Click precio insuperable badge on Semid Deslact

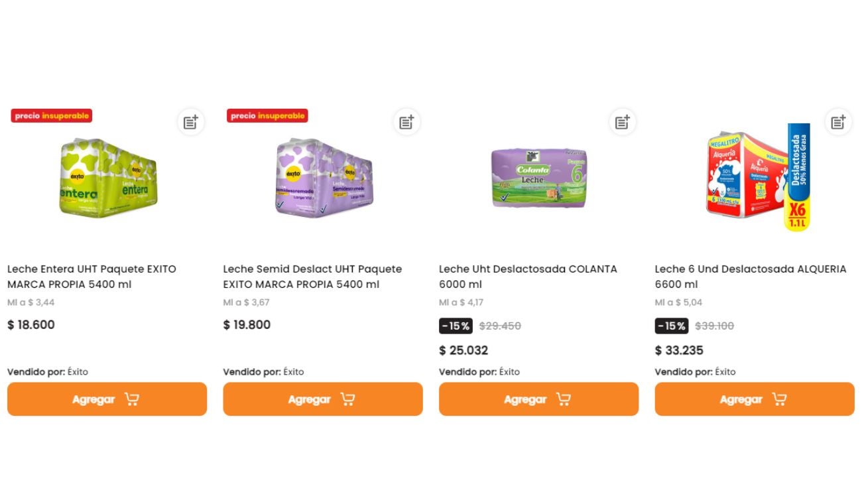tap(267, 116)
